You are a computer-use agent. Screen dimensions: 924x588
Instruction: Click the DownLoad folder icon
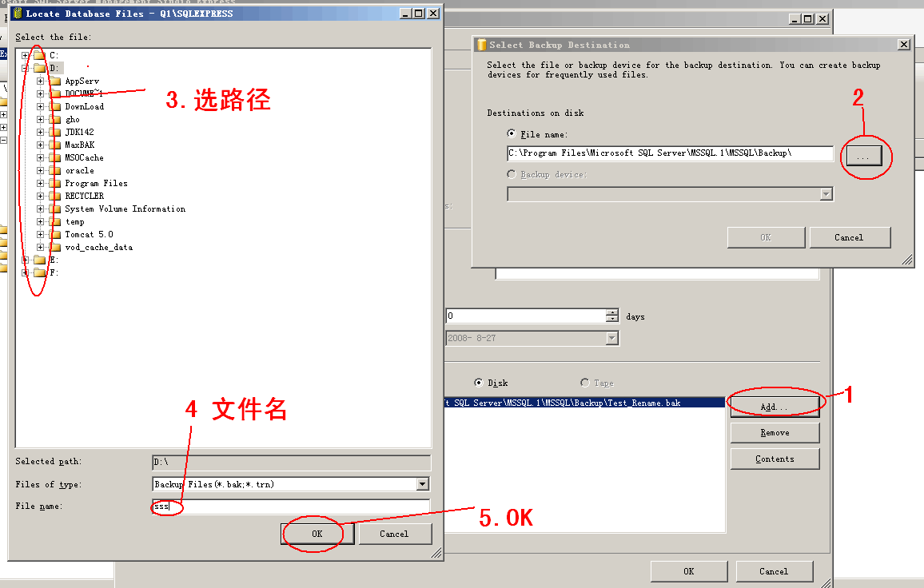click(55, 106)
